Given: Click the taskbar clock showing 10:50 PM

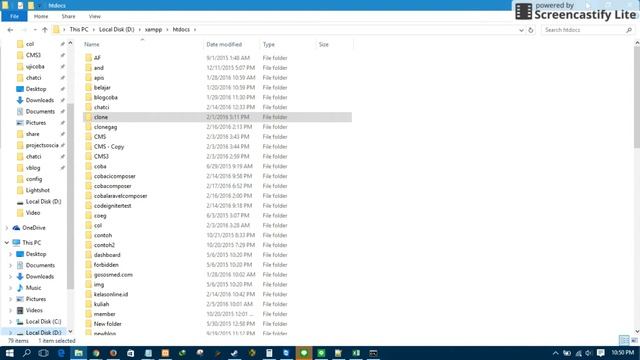Looking at the screenshot, I should pyautogui.click(x=622, y=353).
